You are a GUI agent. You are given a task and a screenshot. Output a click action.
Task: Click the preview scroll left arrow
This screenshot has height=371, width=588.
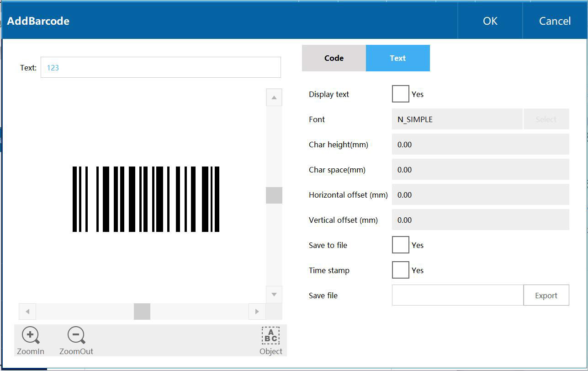tap(27, 312)
